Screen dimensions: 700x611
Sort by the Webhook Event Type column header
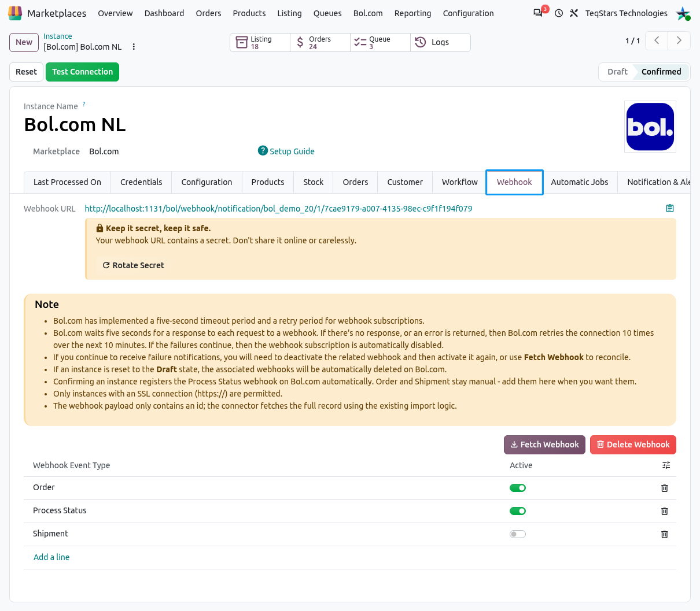[71, 465]
